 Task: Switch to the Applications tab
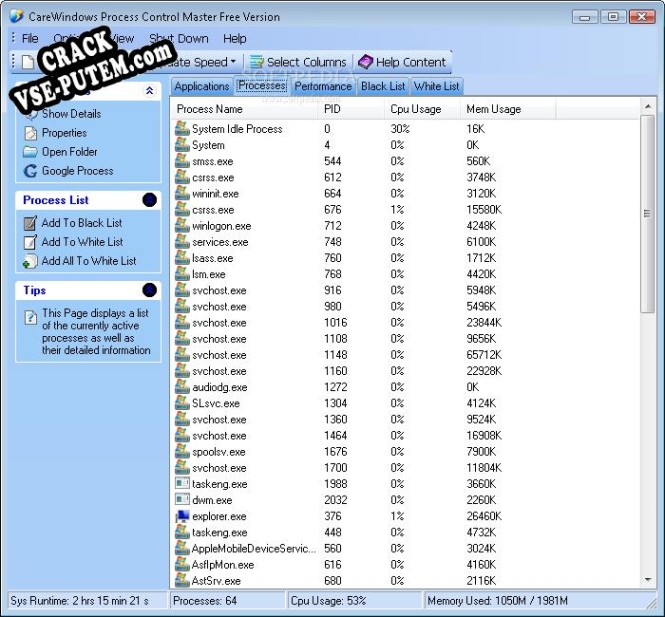(202, 87)
